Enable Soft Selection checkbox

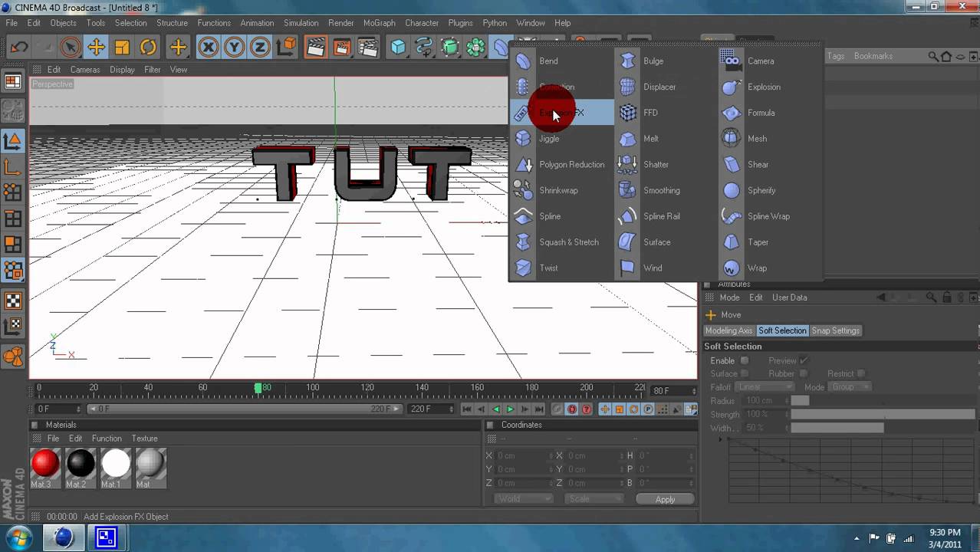click(x=744, y=360)
